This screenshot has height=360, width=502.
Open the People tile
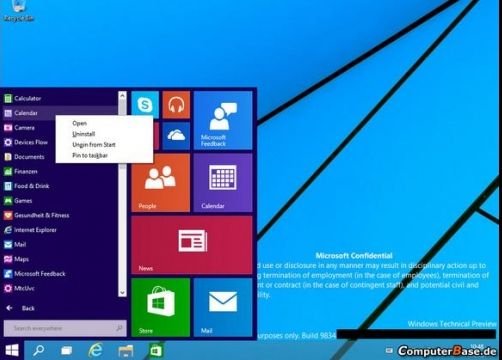pyautogui.click(x=161, y=183)
